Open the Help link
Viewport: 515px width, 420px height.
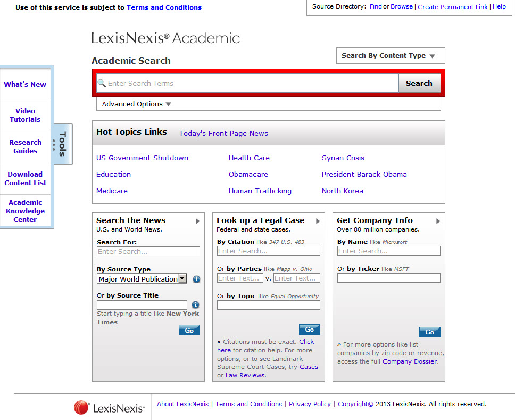pos(499,6)
